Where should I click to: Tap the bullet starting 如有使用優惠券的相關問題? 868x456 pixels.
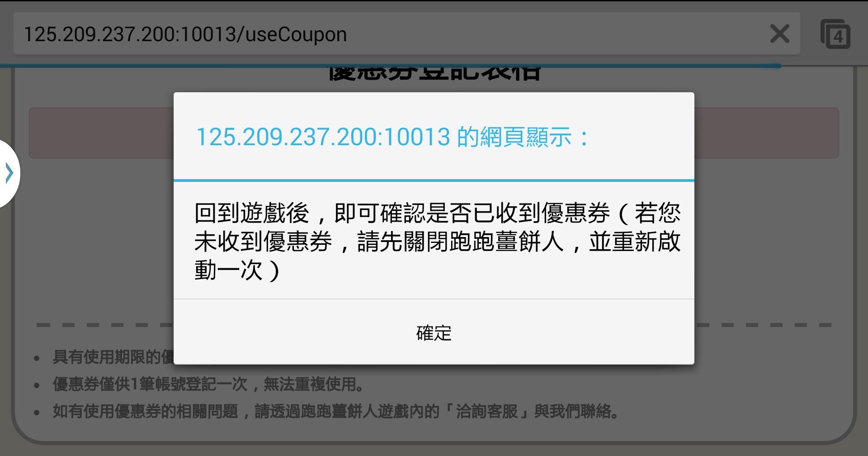335,411
